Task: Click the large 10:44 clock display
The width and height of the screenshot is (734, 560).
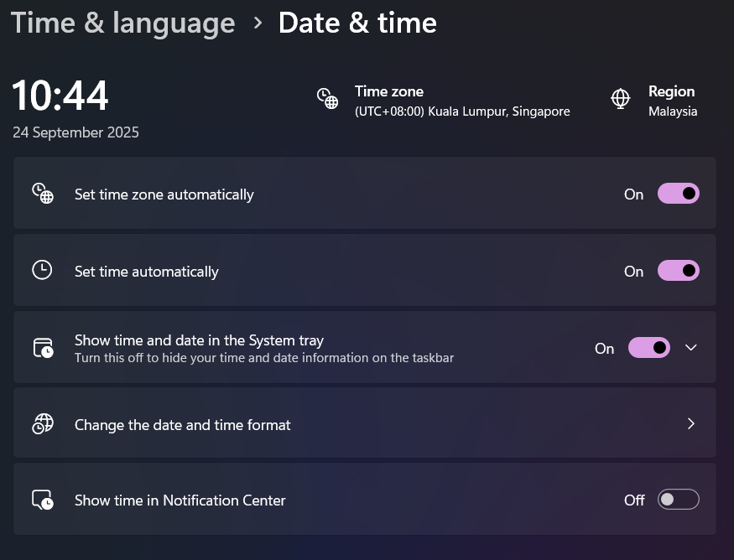Action: click(x=60, y=95)
